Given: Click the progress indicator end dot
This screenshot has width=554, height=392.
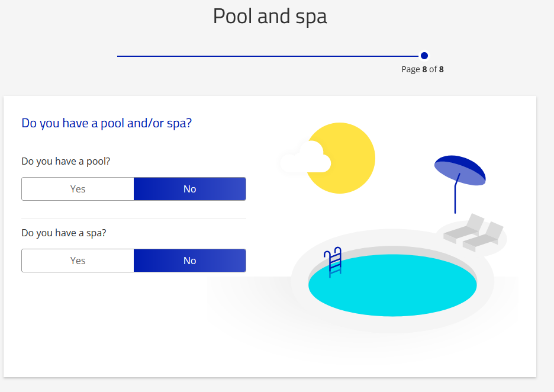Looking at the screenshot, I should pos(424,56).
